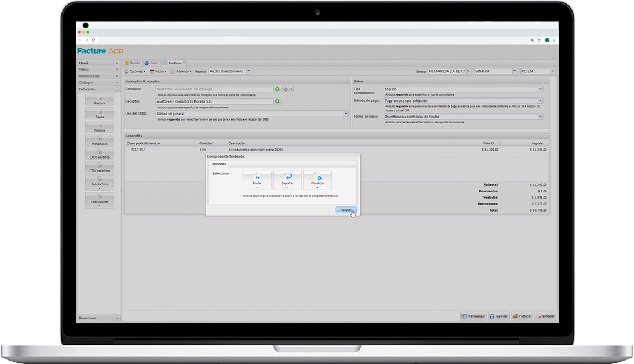
Task: Open Factura from the sidebar
Action: pos(99,100)
